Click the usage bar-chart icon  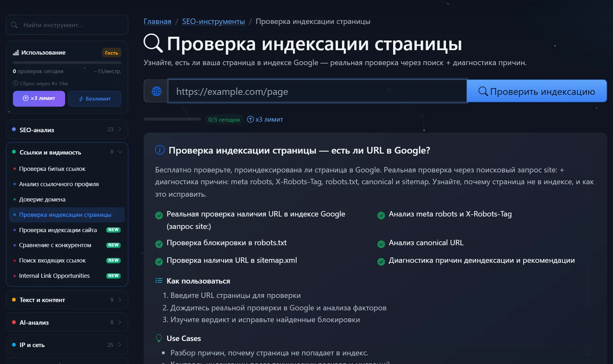click(x=16, y=52)
